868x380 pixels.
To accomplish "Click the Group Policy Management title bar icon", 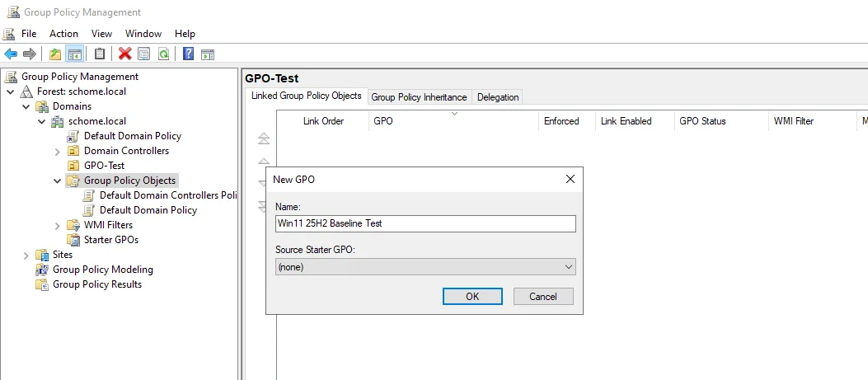I will pyautogui.click(x=12, y=12).
